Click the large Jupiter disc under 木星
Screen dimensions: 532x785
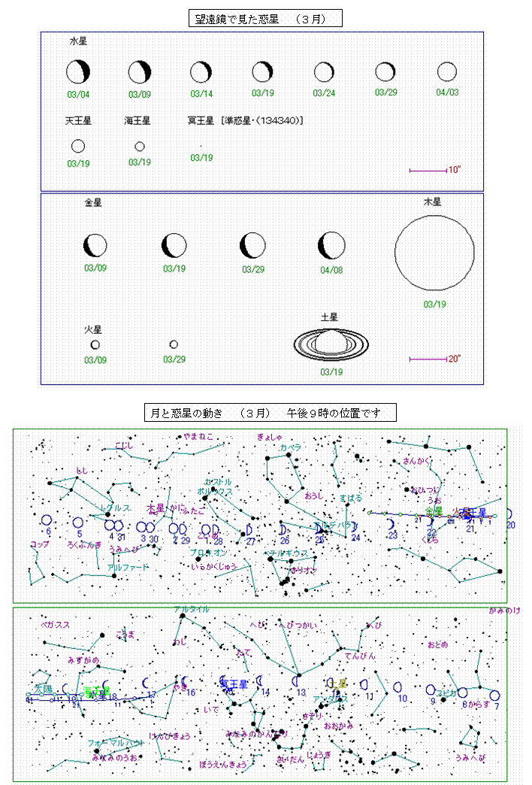pyautogui.click(x=434, y=253)
